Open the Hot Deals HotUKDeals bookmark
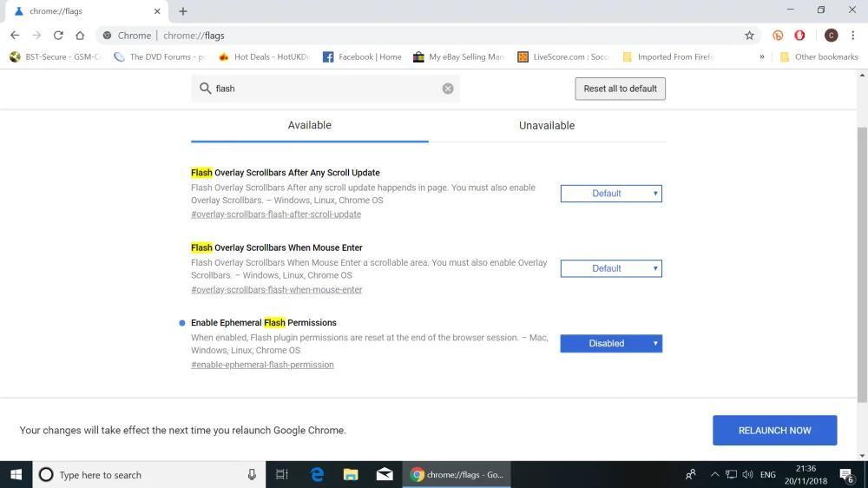 [x=265, y=56]
